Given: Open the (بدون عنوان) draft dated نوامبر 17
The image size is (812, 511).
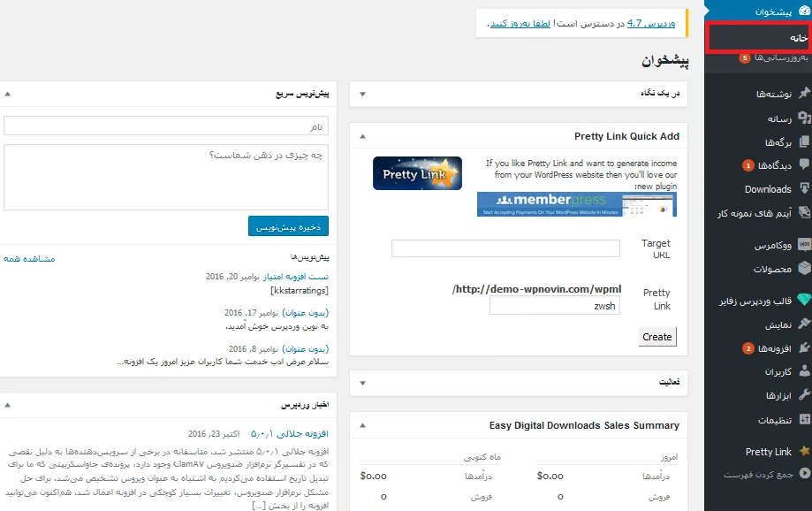Looking at the screenshot, I should pyautogui.click(x=306, y=312).
